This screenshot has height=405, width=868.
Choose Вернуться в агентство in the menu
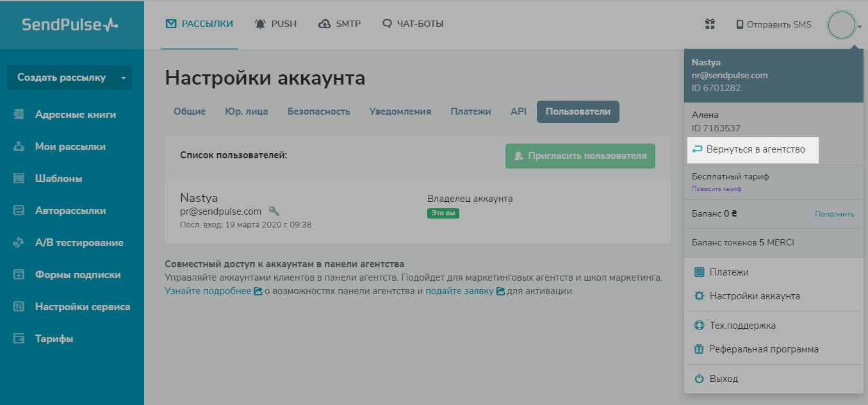click(x=753, y=149)
